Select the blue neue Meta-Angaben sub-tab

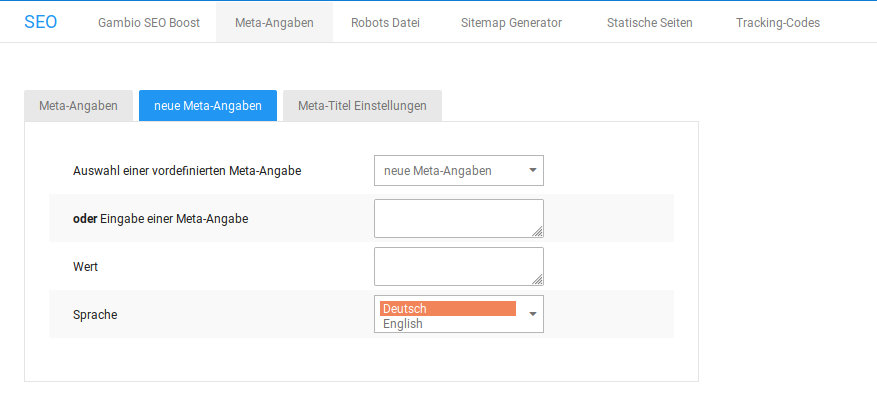[x=208, y=106]
